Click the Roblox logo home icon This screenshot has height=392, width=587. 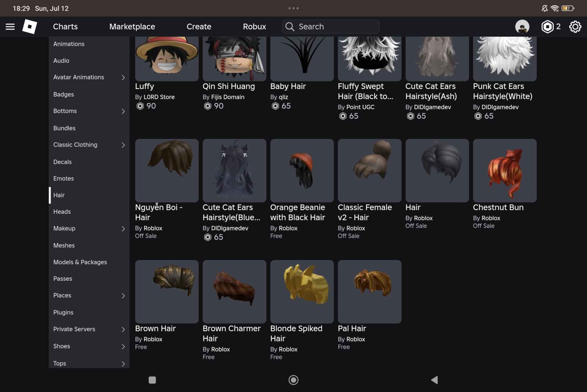[x=30, y=27]
